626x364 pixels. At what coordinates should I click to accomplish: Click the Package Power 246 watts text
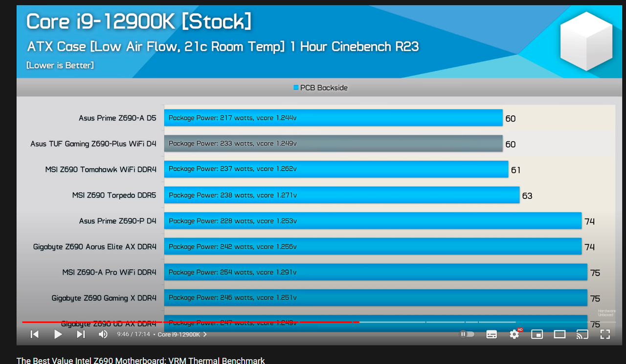233,298
